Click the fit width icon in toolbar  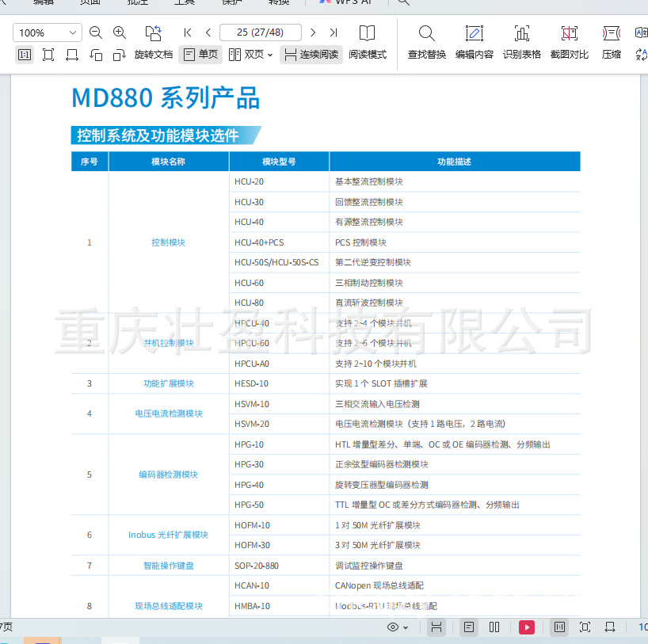(72, 55)
